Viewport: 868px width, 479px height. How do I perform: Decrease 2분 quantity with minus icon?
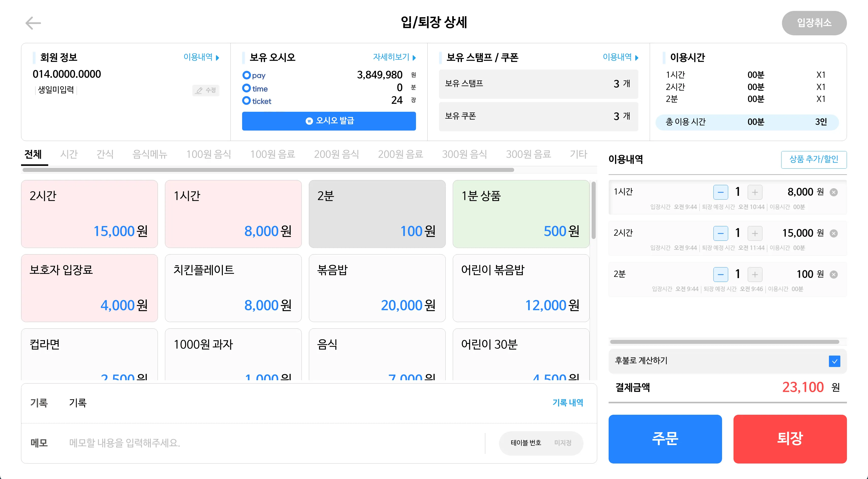(720, 274)
